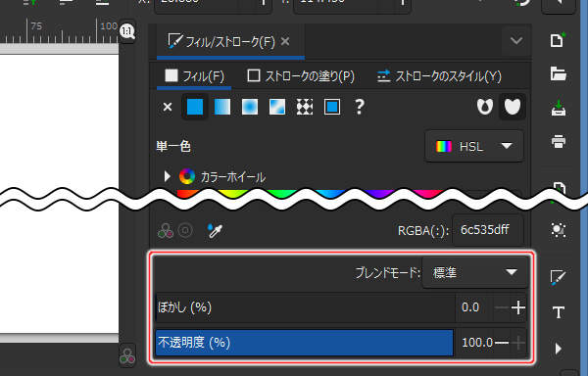
Task: Expand the カラーホイール section
Action: point(168,176)
